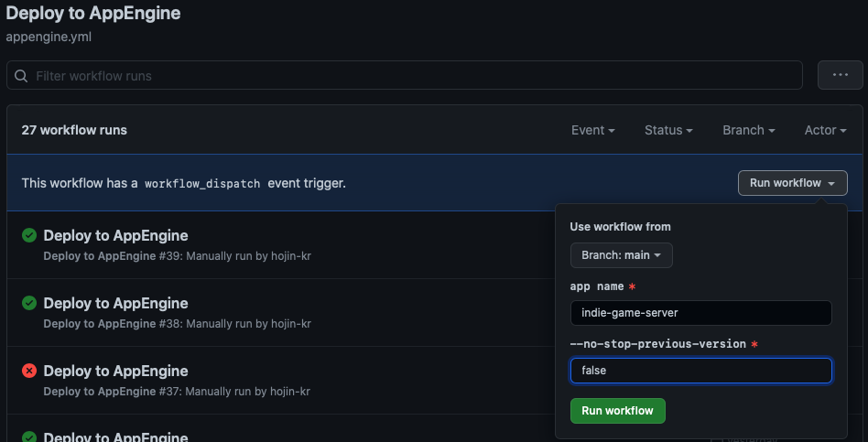Click the 'Deploy to AppEngine' page heading
Image resolution: width=868 pixels, height=442 pixels.
[93, 14]
